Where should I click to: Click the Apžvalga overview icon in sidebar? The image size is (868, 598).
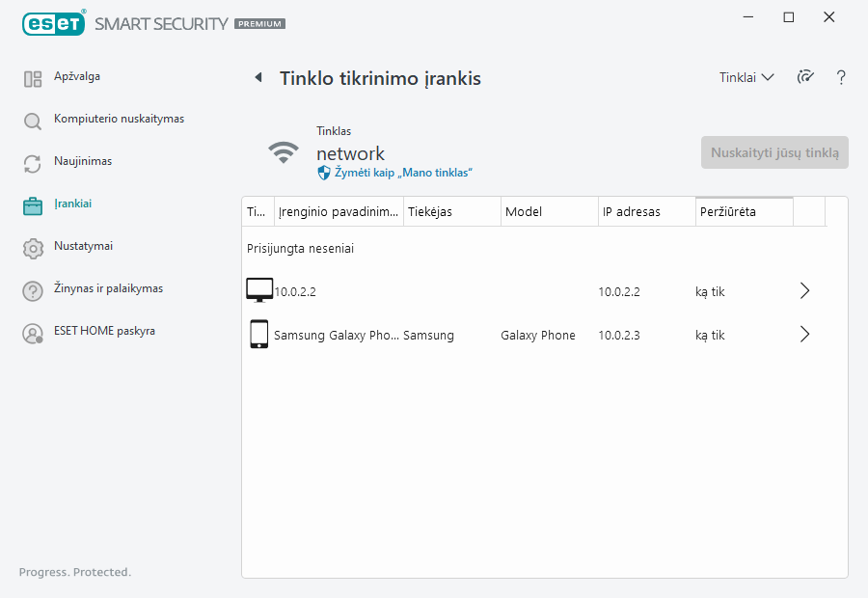33,79
